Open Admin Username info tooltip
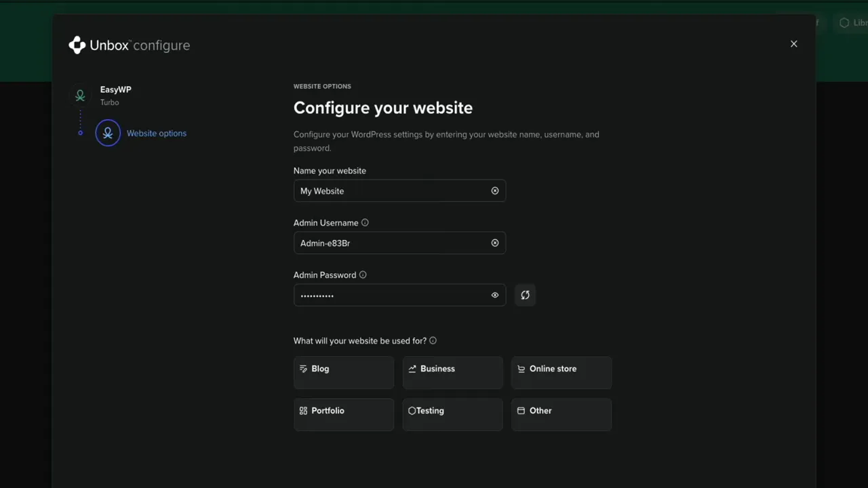This screenshot has height=488, width=868. [365, 222]
